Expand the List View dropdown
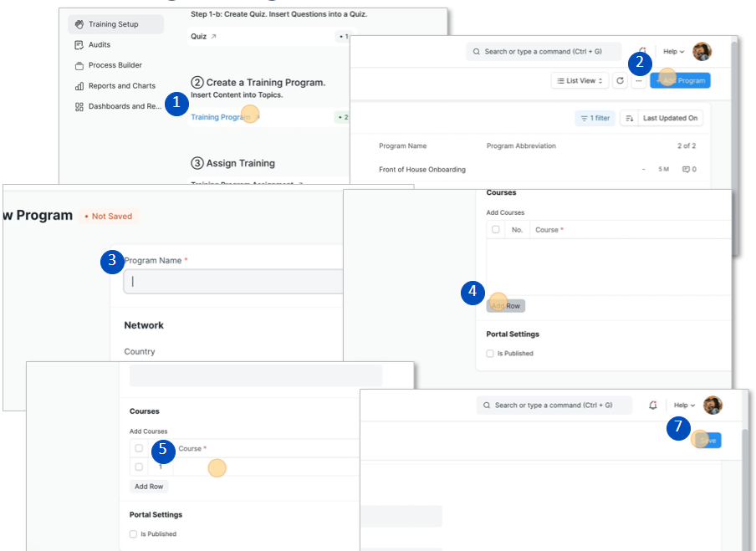The width and height of the screenshot is (756, 551). (x=580, y=81)
